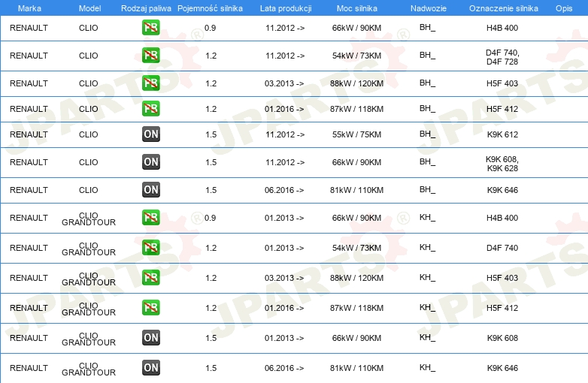The image size is (588, 383).
Task: Click the Moc silnika column header
Action: [356, 8]
